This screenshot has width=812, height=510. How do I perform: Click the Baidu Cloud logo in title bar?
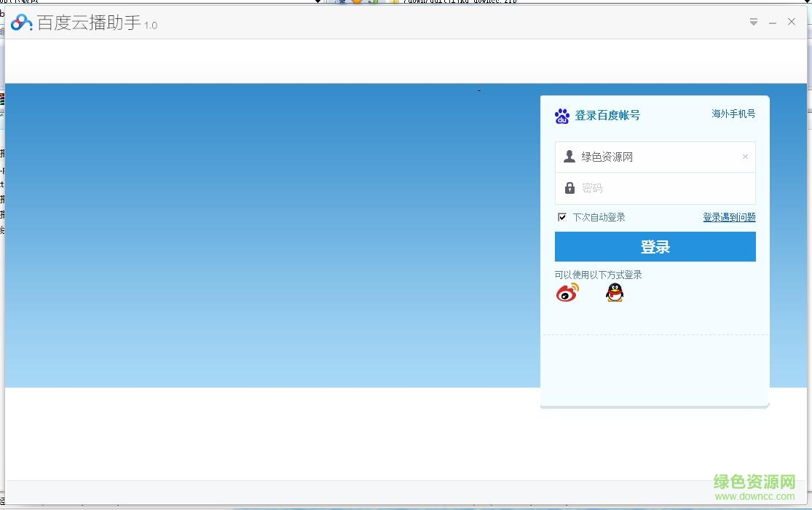(20, 22)
